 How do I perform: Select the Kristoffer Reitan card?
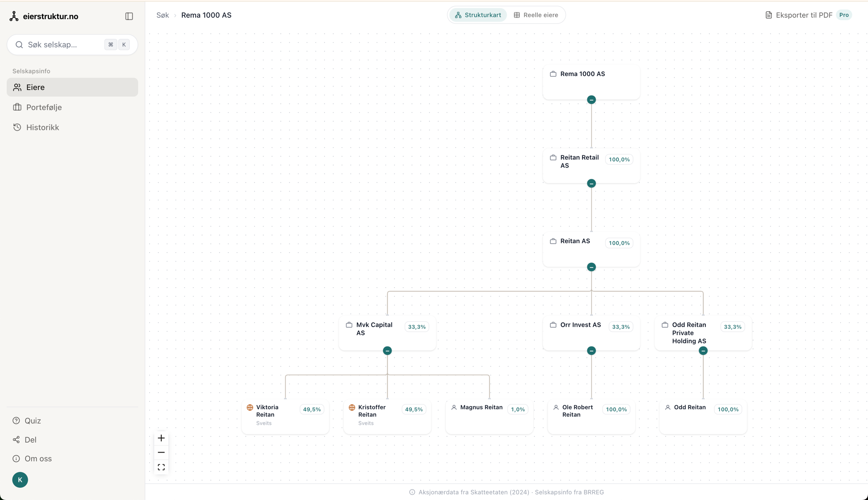pyautogui.click(x=387, y=417)
